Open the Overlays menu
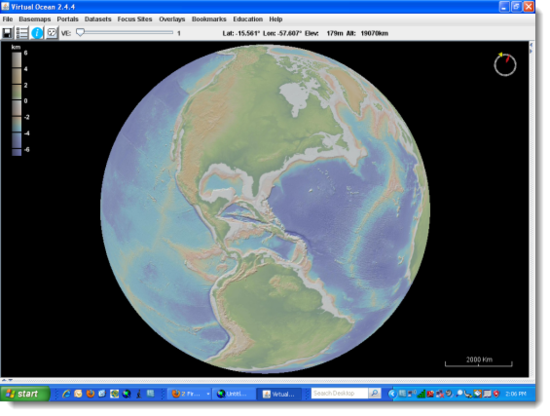The height and width of the screenshot is (416, 550). tap(172, 19)
